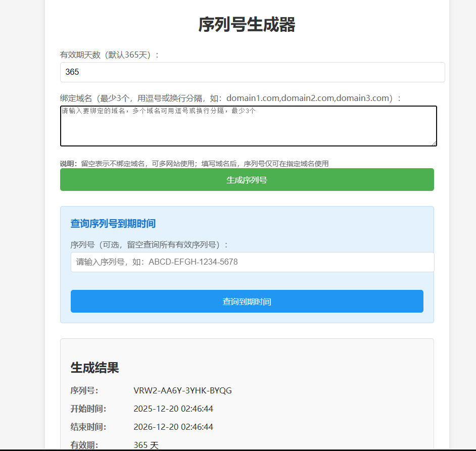Click the 查询序列号到期时间 section heading

[112, 224]
